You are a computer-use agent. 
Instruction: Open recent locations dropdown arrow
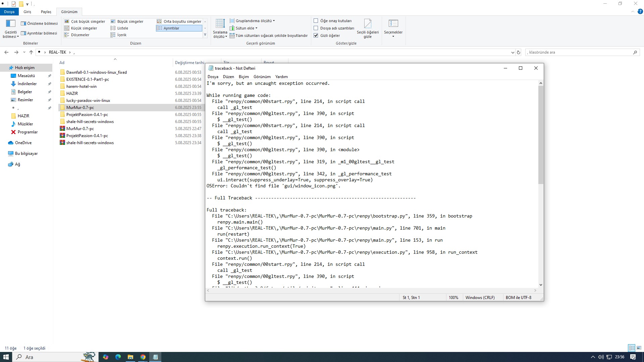pos(24,52)
